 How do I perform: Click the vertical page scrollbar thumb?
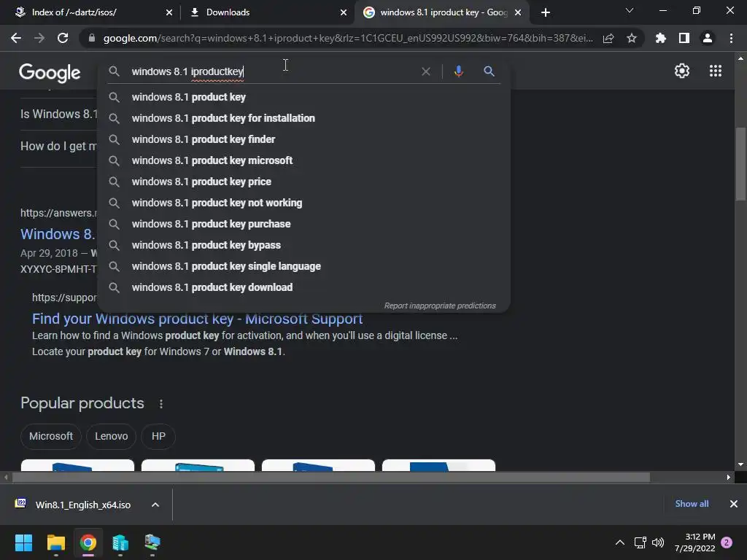[740, 164]
